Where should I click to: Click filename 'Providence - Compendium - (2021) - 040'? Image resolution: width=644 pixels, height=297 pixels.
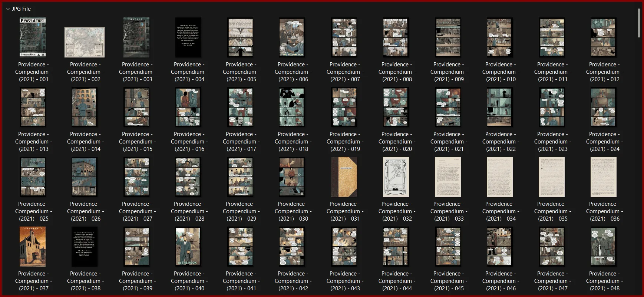(189, 281)
